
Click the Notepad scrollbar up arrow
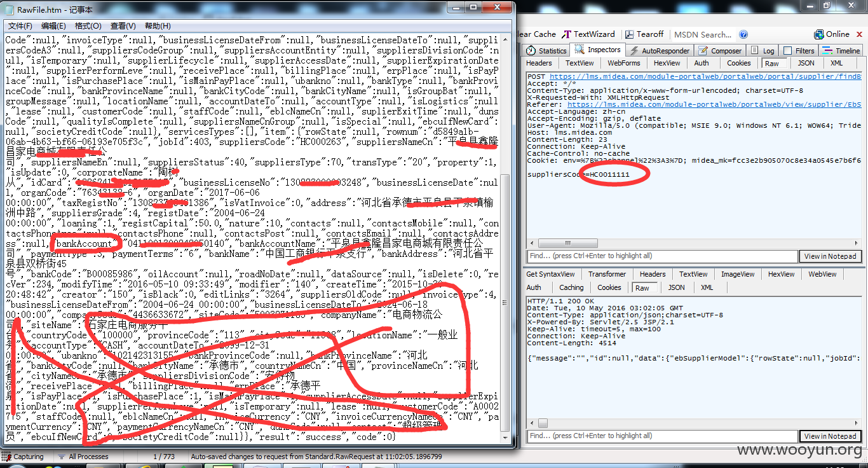coord(505,39)
